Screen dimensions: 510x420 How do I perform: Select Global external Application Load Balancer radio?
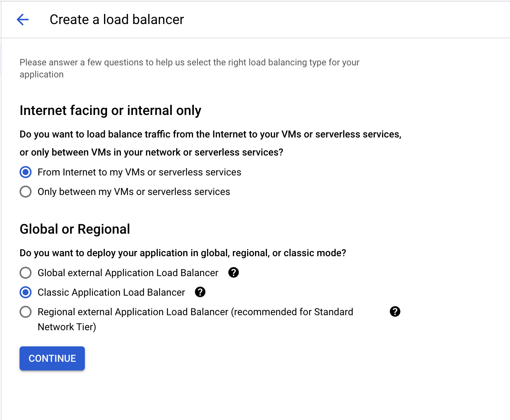[x=26, y=273]
